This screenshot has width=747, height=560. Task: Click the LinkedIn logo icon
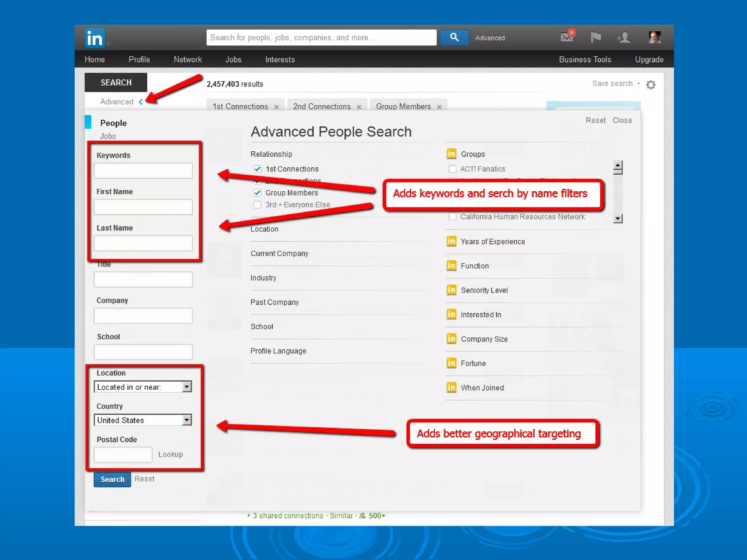pyautogui.click(x=94, y=38)
